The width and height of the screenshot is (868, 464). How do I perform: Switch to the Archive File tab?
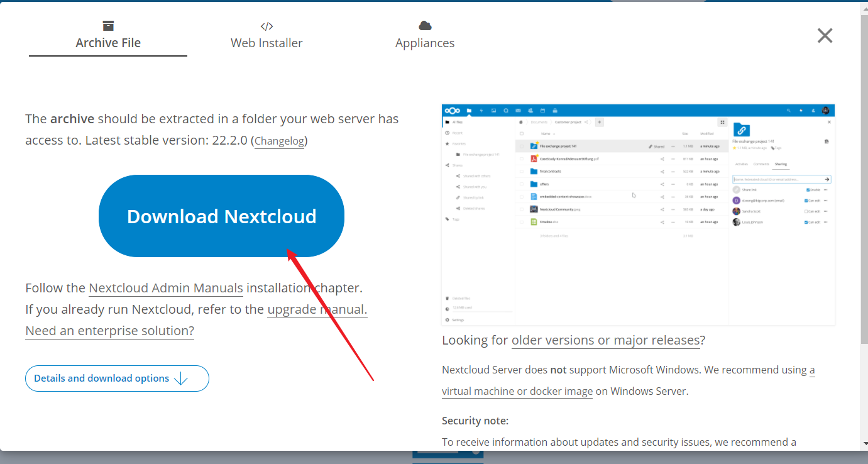click(108, 35)
